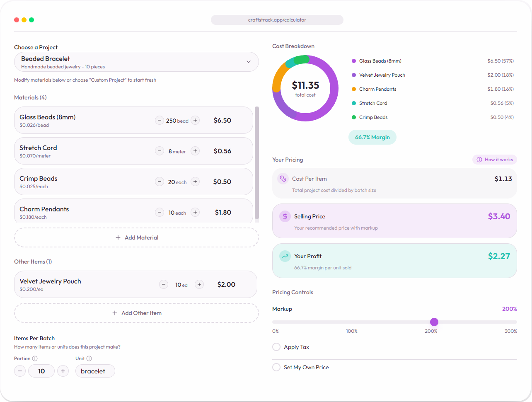Open the How it works link
The width and height of the screenshot is (532, 402).
coord(495,160)
